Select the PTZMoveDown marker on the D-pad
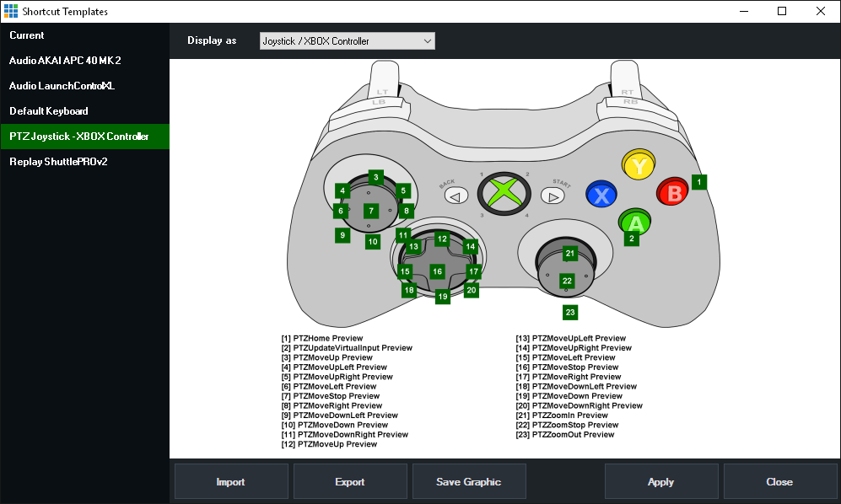Screen dimensions: 841x504 442,297
